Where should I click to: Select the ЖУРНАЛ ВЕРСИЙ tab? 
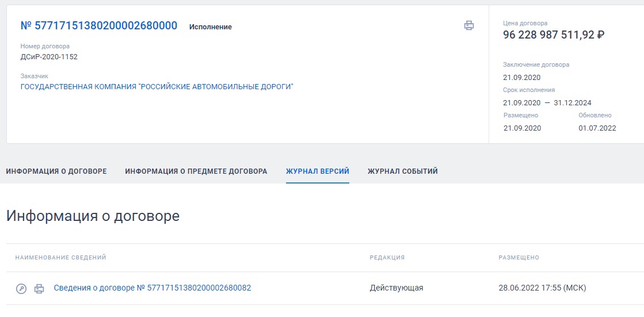[318, 171]
